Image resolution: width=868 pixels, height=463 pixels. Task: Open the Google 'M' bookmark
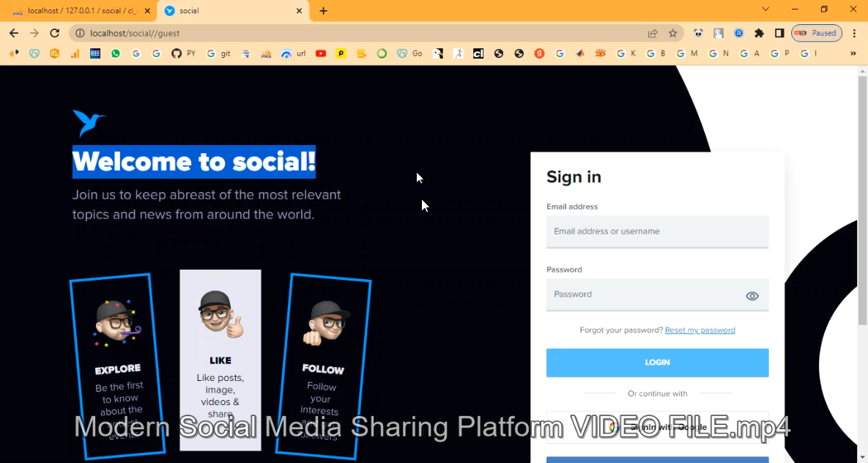[687, 53]
